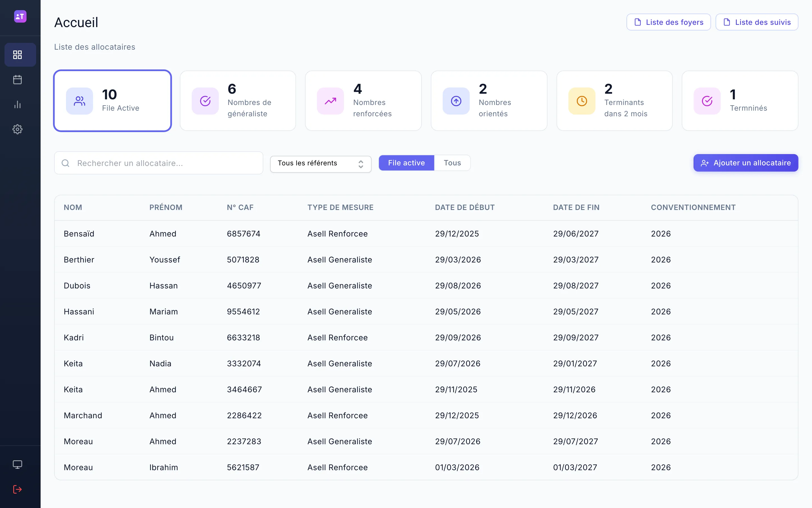Open the Liste des suivis button
The image size is (812, 508).
(757, 22)
